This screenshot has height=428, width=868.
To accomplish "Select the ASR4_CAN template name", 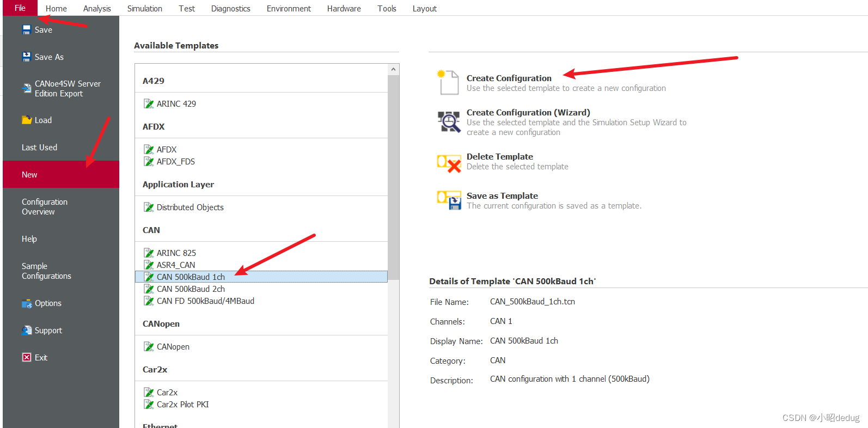I will point(176,265).
